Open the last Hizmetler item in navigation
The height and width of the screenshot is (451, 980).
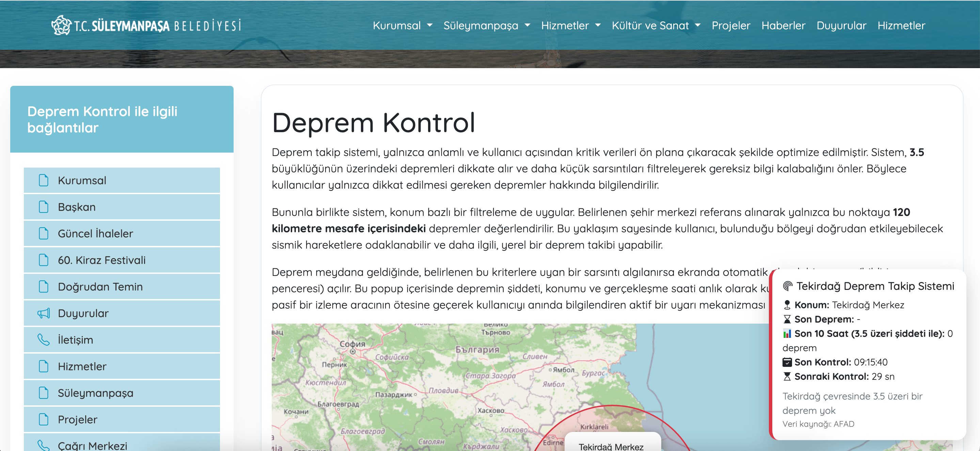coord(901,26)
